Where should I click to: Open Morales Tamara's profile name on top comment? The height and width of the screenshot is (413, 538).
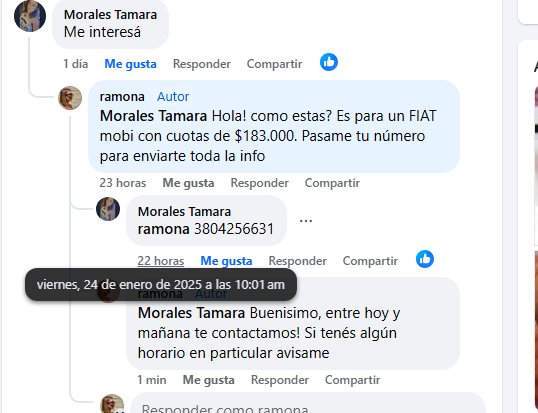point(110,15)
